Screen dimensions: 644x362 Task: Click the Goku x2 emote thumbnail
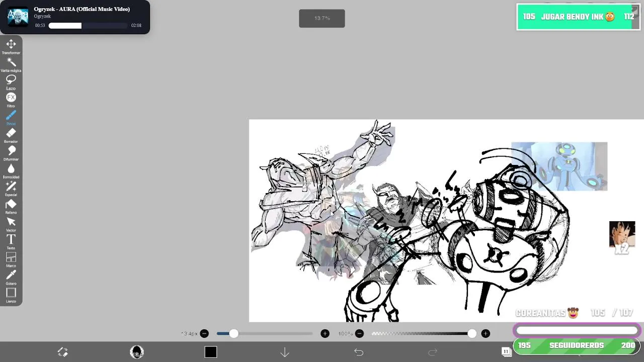pos(622,237)
